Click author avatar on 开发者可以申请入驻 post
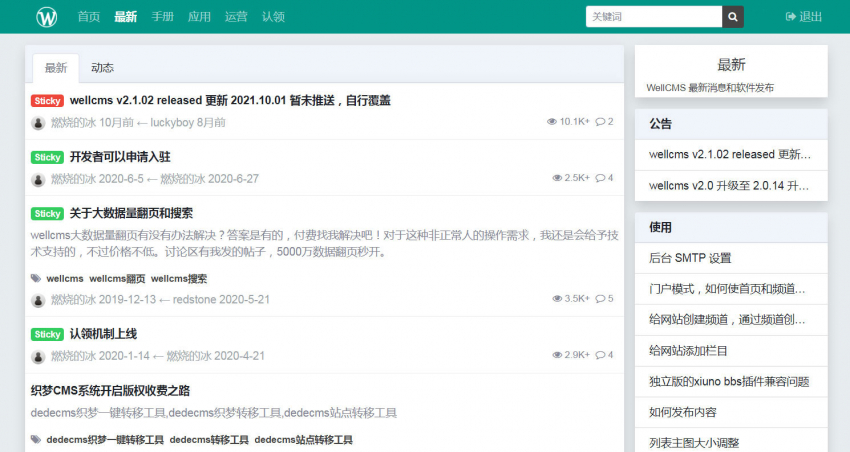The image size is (850, 452). pyautogui.click(x=38, y=179)
